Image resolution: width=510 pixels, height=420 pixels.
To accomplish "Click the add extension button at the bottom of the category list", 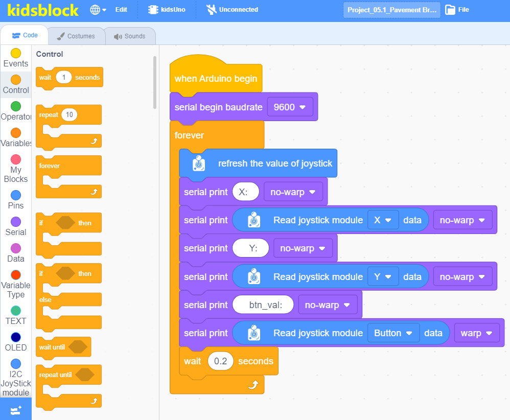I will click(16, 410).
